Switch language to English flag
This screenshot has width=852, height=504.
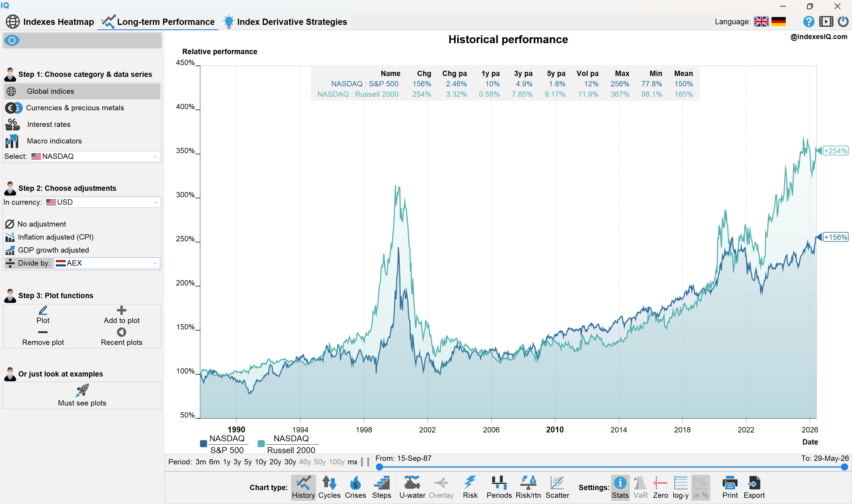[x=761, y=22]
